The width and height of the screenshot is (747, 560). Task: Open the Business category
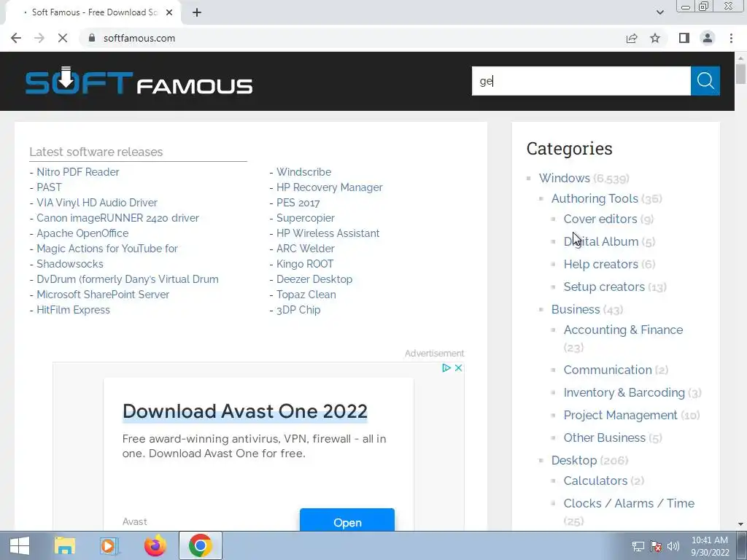coord(576,309)
